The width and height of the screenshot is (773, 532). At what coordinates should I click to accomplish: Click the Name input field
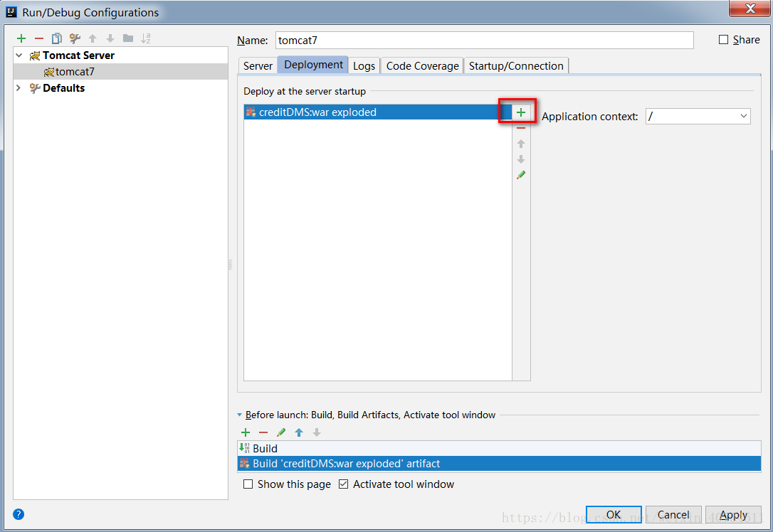[484, 41]
